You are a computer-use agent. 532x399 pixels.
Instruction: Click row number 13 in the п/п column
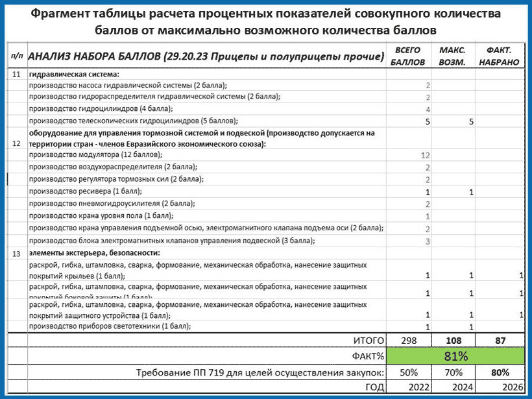(x=15, y=252)
